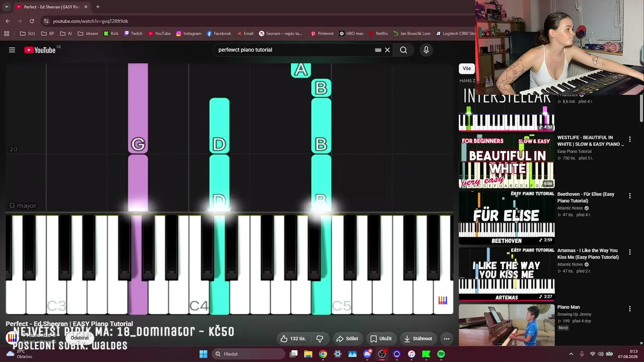Open the on-screen keyboard icon in search box
The height and width of the screenshot is (362, 644).
point(378,50)
